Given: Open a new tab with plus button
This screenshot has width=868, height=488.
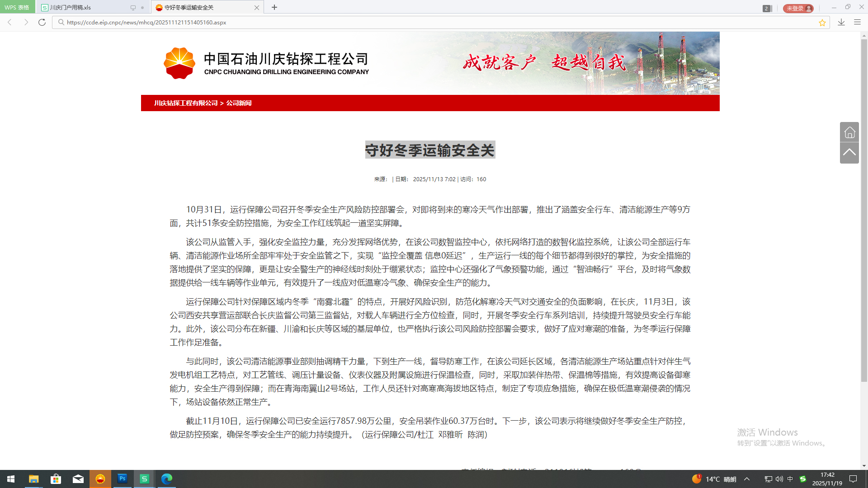Looking at the screenshot, I should [x=274, y=7].
